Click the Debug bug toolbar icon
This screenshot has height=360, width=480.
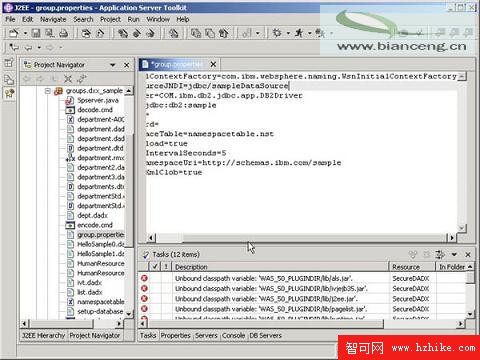(277, 33)
